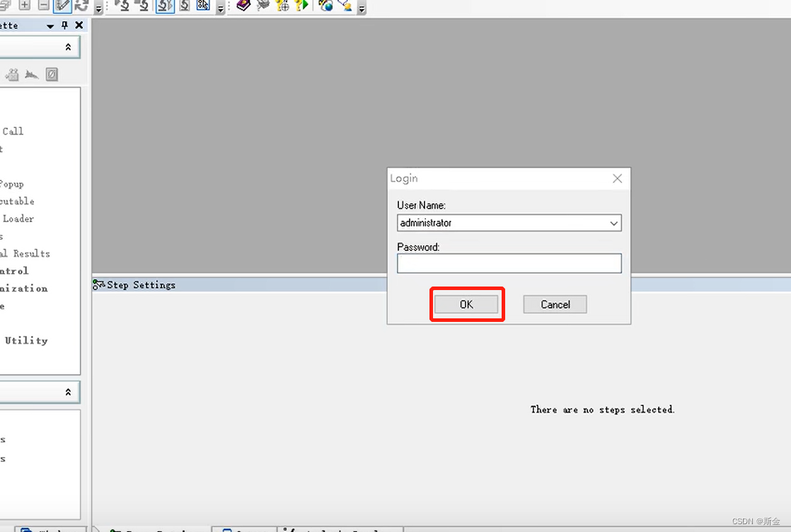791x532 pixels.
Task: Cancel the Login dialog
Action: pos(555,304)
